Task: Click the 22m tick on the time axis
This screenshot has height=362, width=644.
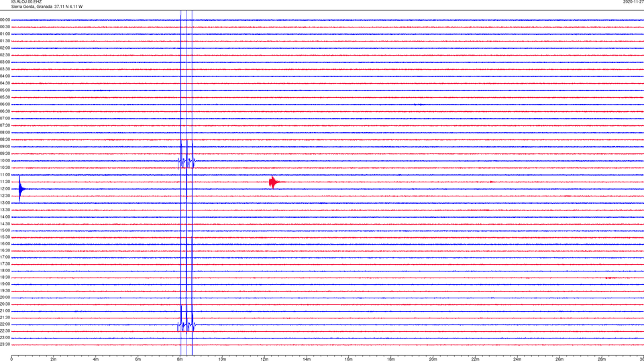Action: pos(475,359)
